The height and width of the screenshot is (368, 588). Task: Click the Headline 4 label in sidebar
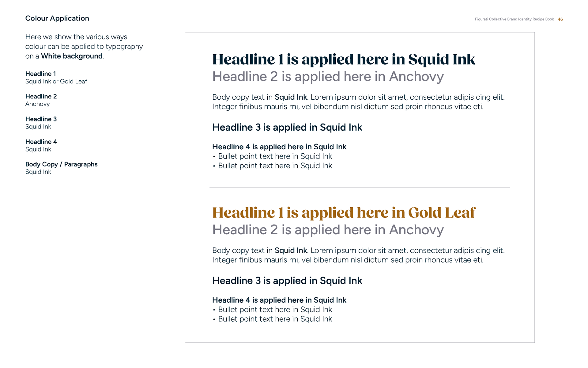[x=41, y=142]
